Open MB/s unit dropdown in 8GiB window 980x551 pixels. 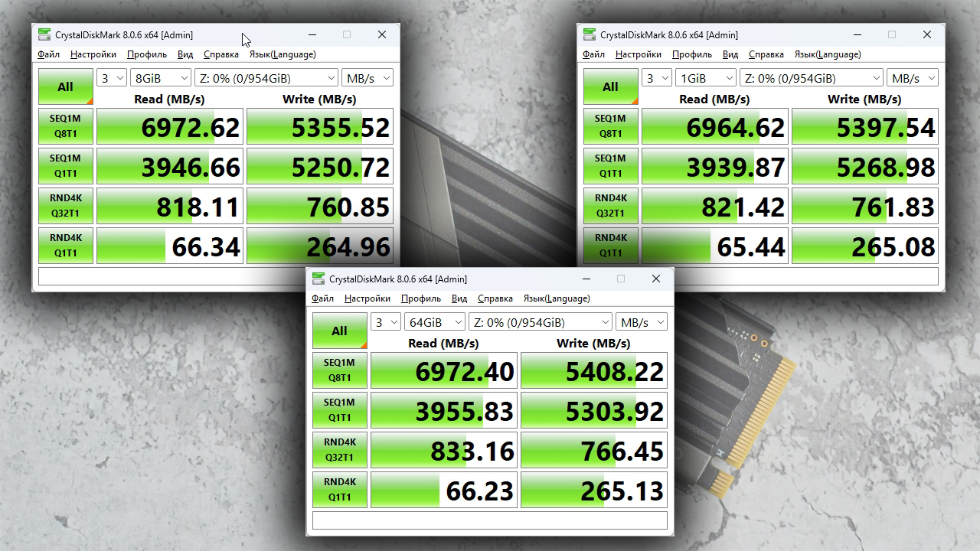[x=367, y=78]
